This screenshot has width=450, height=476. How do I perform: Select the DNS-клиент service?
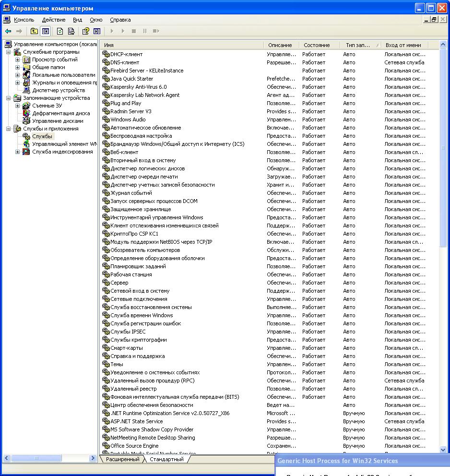tap(125, 62)
